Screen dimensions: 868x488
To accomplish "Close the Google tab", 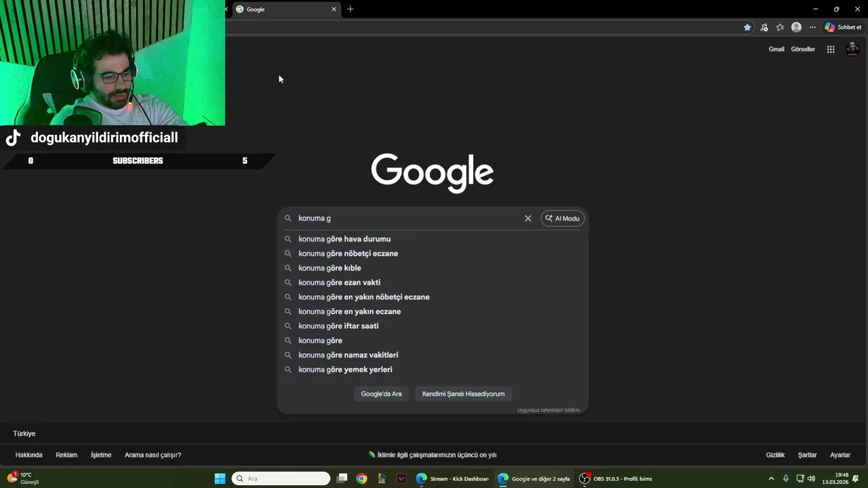I will pyautogui.click(x=334, y=9).
